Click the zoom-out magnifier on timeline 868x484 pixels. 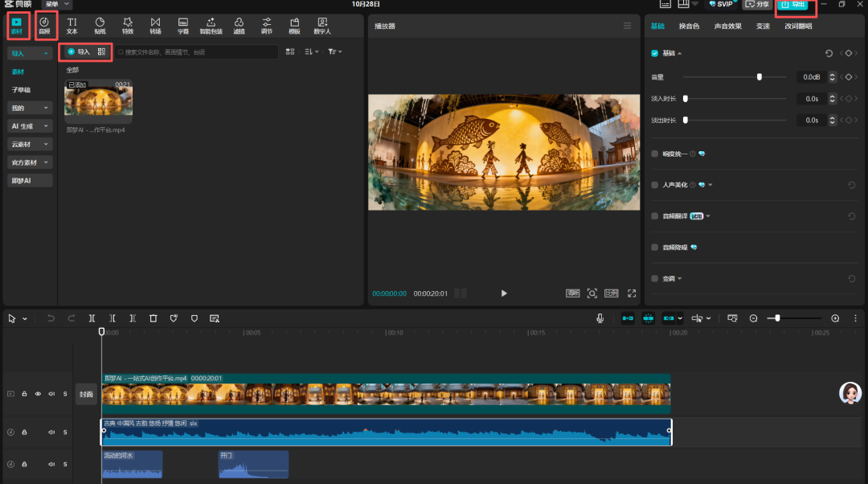[x=754, y=318]
